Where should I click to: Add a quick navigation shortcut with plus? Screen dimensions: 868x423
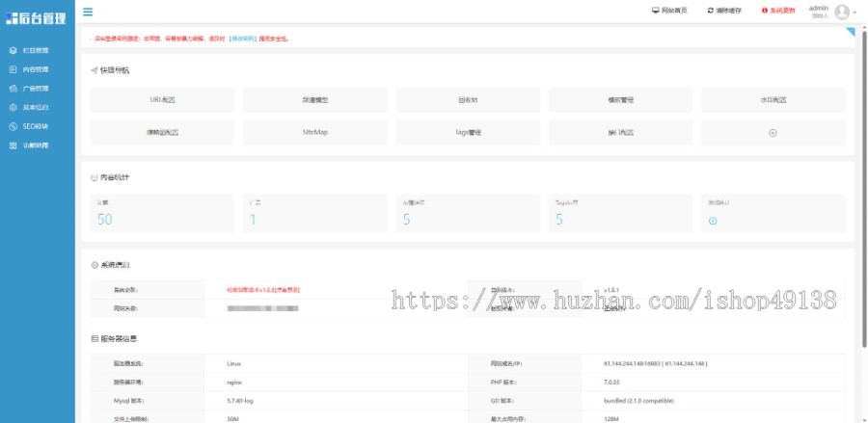point(773,133)
